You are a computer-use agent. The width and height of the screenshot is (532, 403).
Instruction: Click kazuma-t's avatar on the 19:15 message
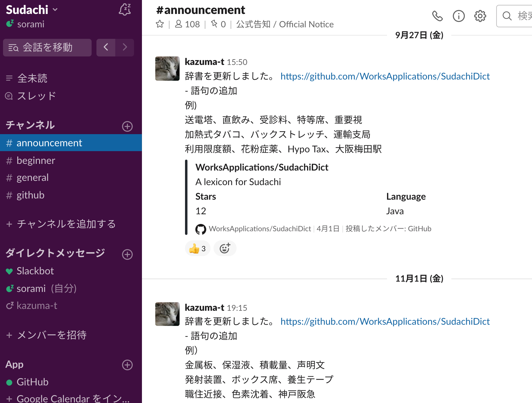[167, 314]
